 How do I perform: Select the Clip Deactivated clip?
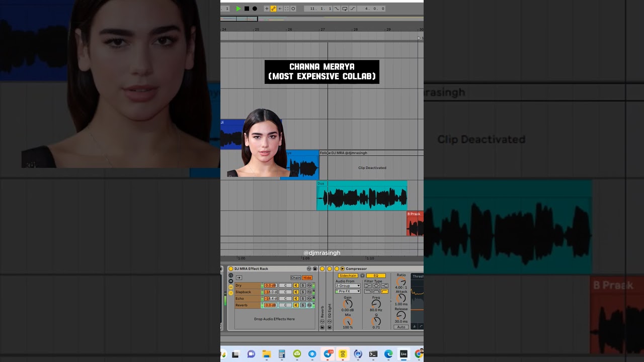371,165
